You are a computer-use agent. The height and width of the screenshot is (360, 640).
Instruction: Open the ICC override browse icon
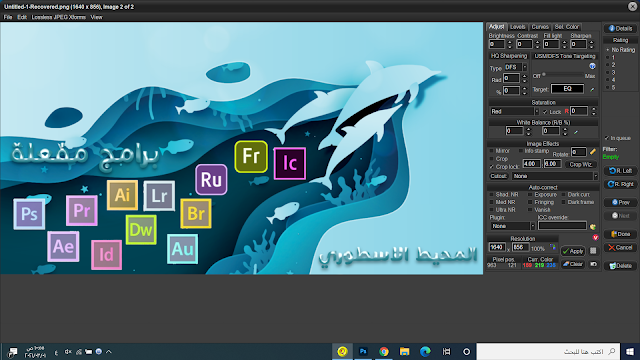tap(593, 226)
